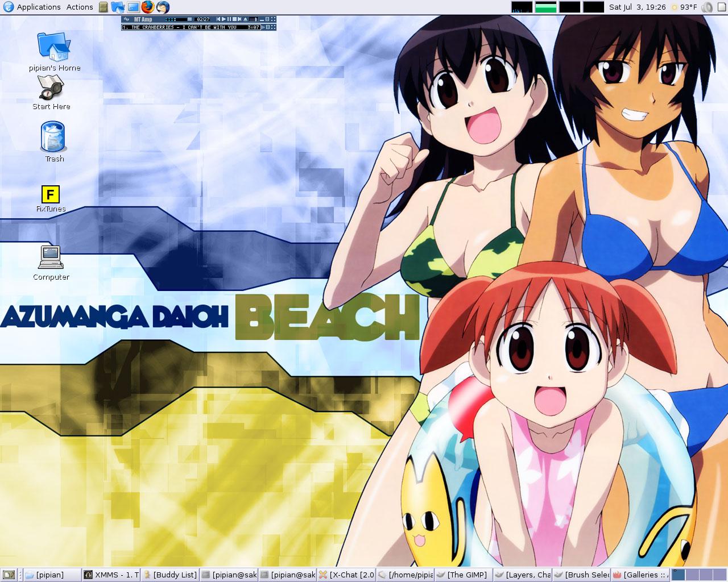The height and width of the screenshot is (582, 728).
Task: Click the green memory monitor applet
Action: 545,7
